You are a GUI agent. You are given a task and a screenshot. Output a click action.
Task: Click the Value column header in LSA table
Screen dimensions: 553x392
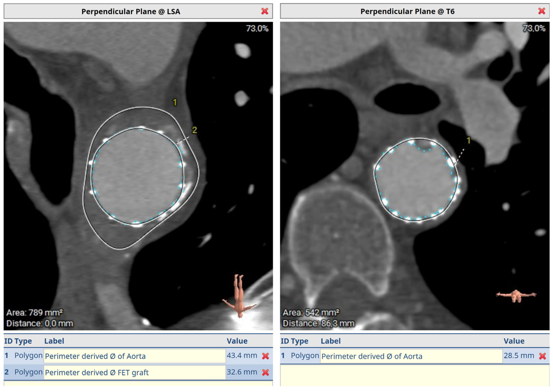pyautogui.click(x=237, y=341)
